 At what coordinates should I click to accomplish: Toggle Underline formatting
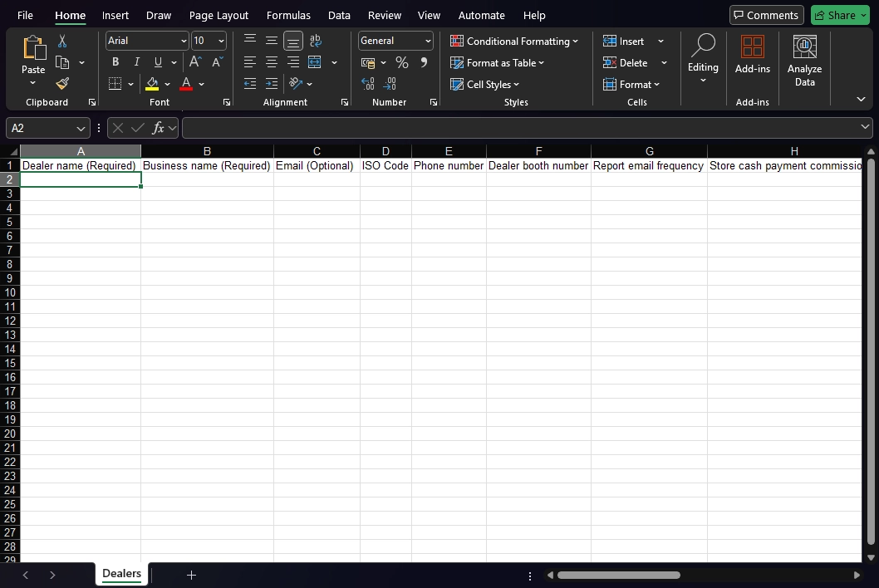[158, 62]
